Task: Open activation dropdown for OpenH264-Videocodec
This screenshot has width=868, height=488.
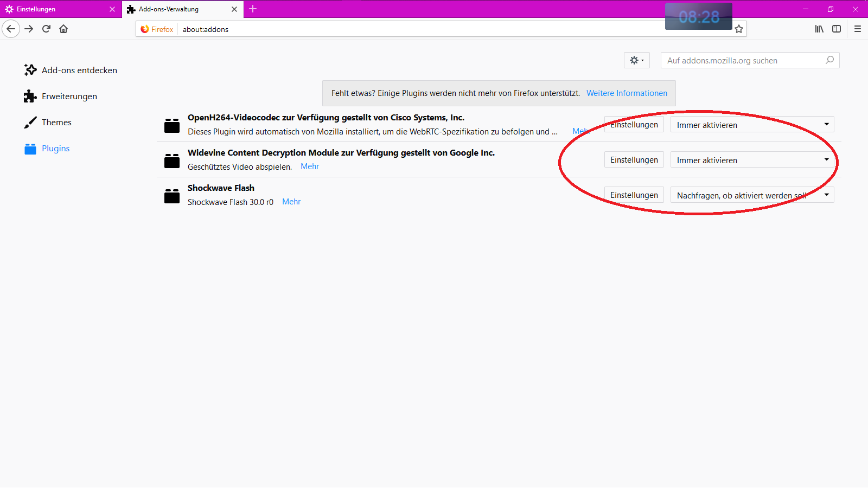Action: 752,125
